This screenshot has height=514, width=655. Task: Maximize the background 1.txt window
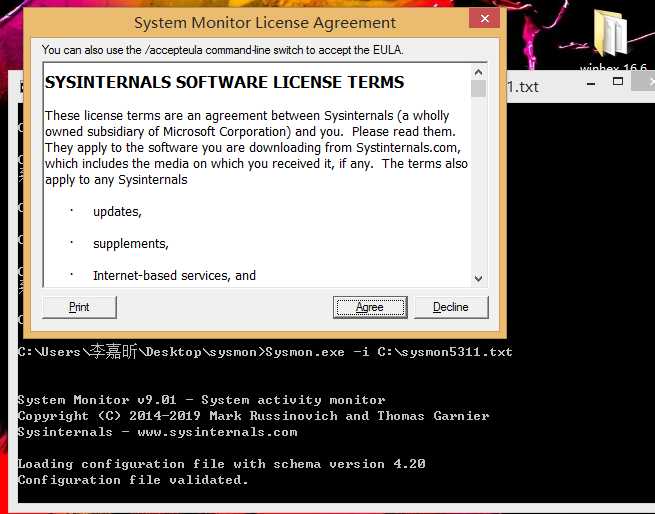[x=618, y=81]
